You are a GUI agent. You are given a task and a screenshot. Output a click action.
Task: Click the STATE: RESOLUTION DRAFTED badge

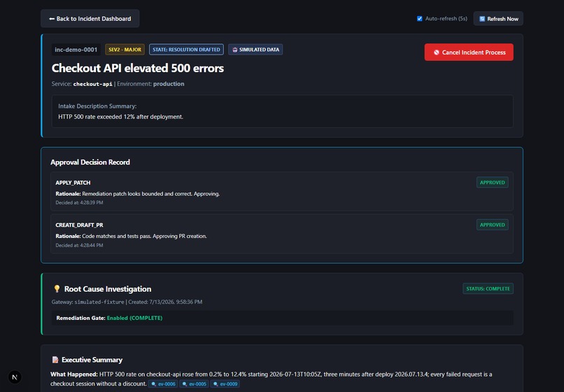[x=186, y=50]
